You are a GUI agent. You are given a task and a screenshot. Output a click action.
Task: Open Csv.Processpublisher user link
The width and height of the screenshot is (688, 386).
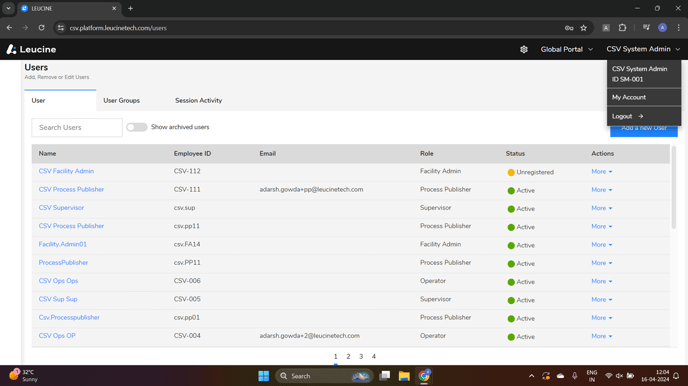[69, 317]
